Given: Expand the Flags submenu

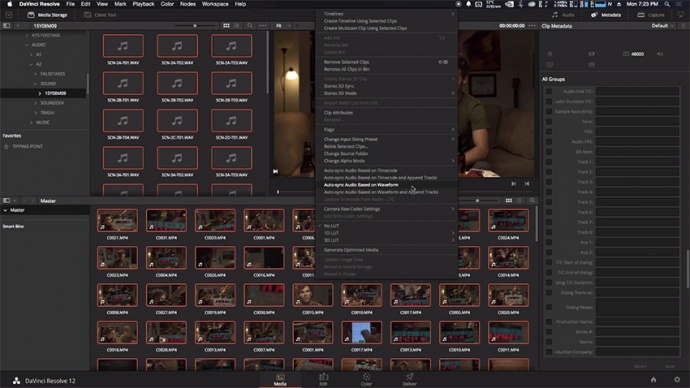Looking at the screenshot, I should tap(386, 130).
